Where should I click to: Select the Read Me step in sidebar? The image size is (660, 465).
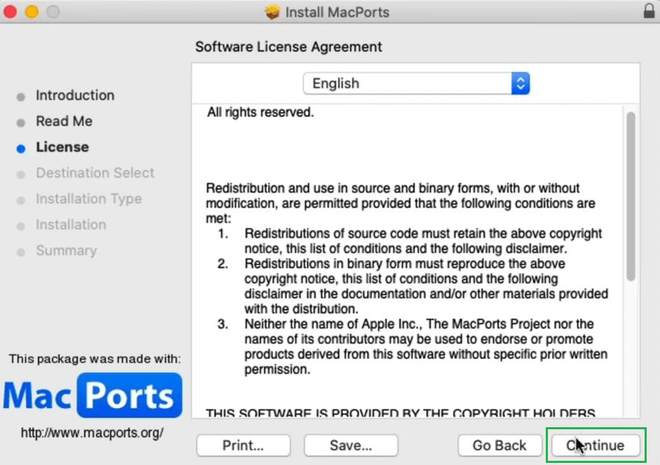pyautogui.click(x=64, y=121)
